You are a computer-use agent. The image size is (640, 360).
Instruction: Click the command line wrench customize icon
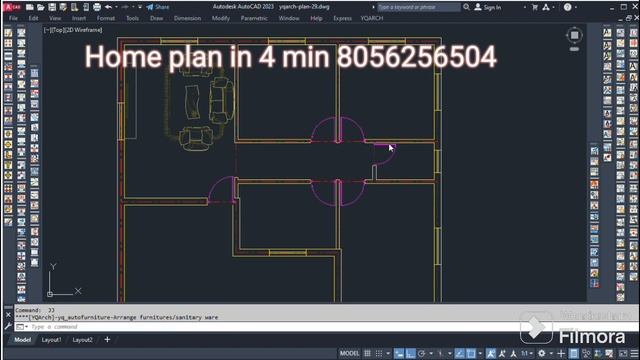click(x=8, y=326)
